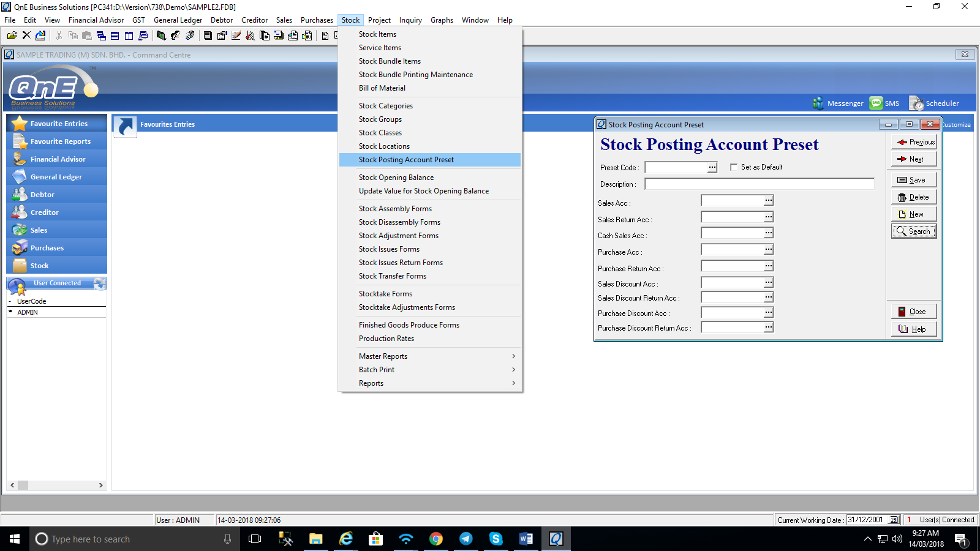Viewport: 980px width, 551px height.
Task: Open the SMS icon
Action: tap(876, 103)
